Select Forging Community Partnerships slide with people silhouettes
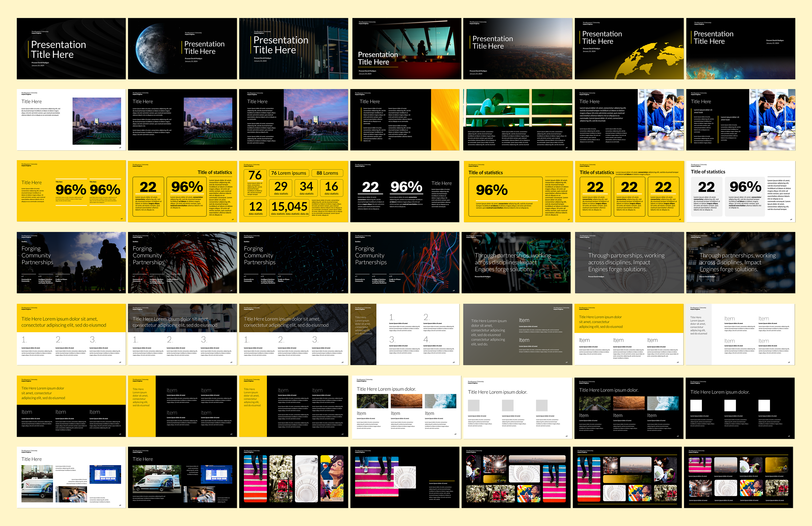Image resolution: width=812 pixels, height=526 pixels. pyautogui.click(x=71, y=263)
